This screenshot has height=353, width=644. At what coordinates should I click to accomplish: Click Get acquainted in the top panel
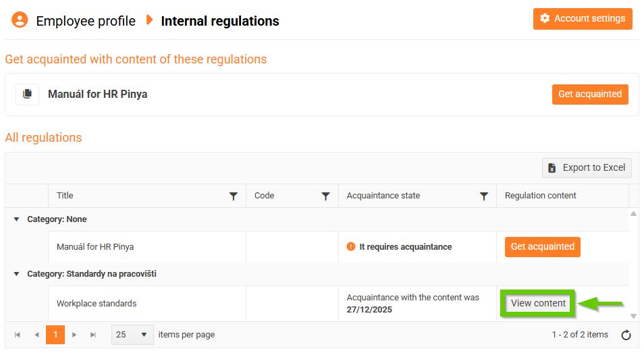tap(590, 94)
